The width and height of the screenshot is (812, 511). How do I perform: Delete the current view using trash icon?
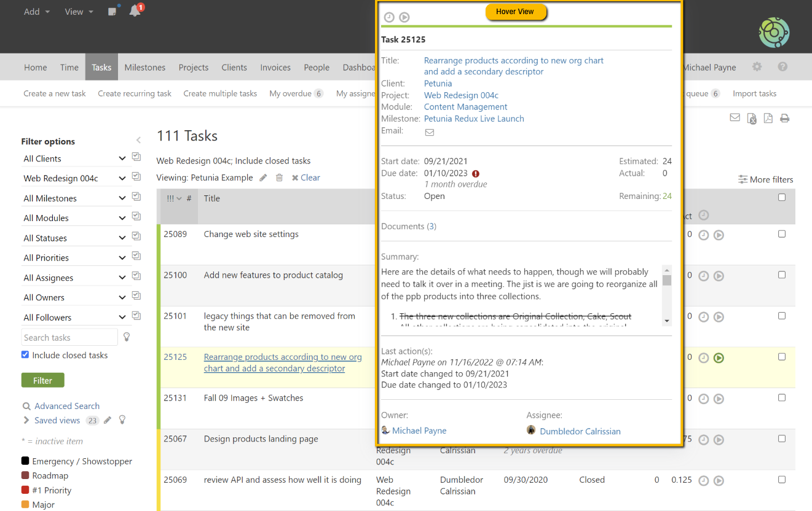[x=279, y=177]
